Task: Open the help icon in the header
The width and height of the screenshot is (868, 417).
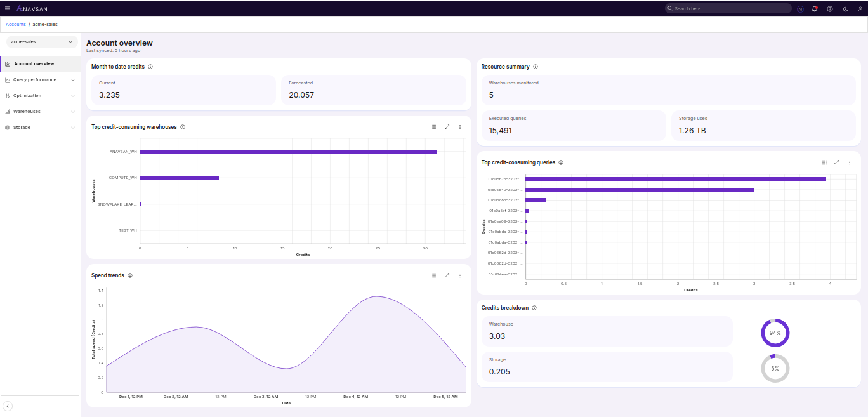Action: click(829, 8)
